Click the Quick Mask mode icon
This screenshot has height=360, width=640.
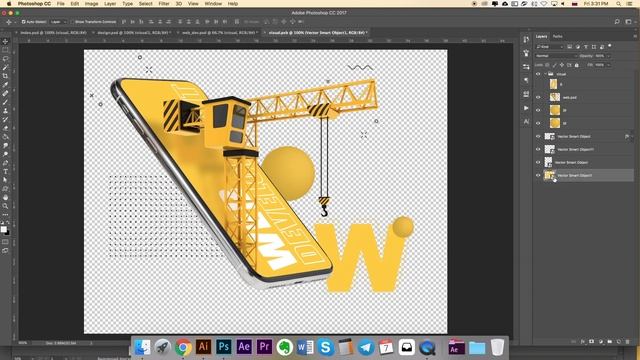(5, 242)
